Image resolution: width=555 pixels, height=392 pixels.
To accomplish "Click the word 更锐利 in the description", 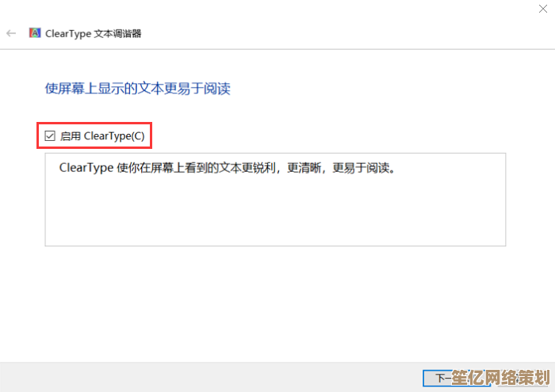I will [258, 168].
